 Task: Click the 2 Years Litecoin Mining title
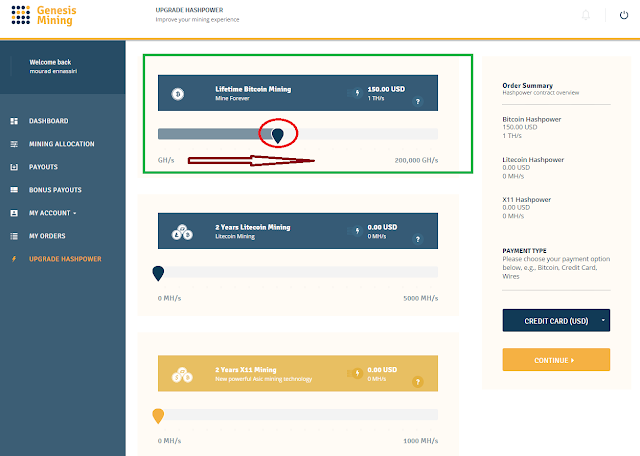coord(253,227)
